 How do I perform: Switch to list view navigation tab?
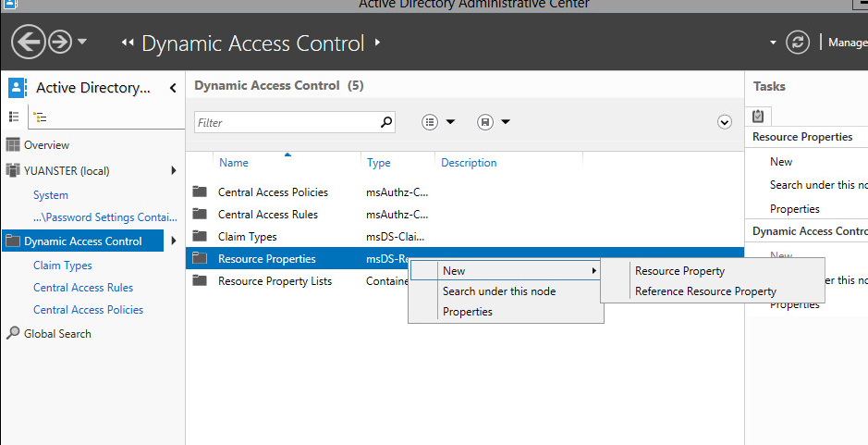point(14,117)
